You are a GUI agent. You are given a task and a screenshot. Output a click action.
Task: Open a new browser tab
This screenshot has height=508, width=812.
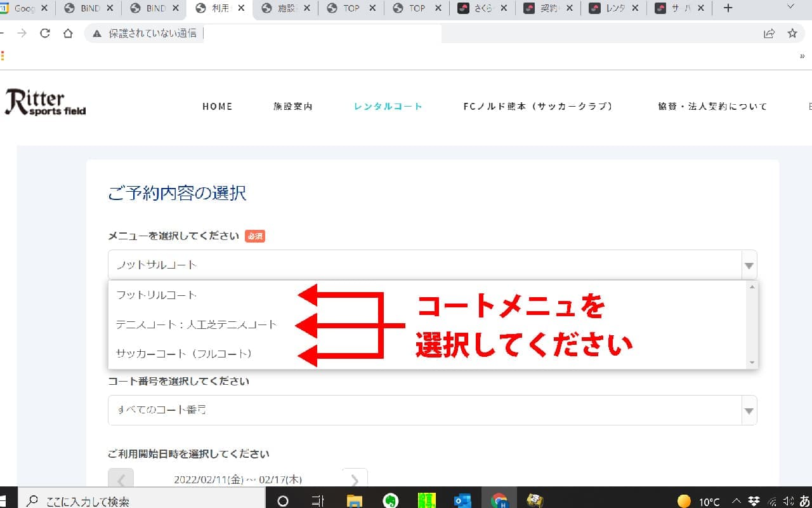728,8
